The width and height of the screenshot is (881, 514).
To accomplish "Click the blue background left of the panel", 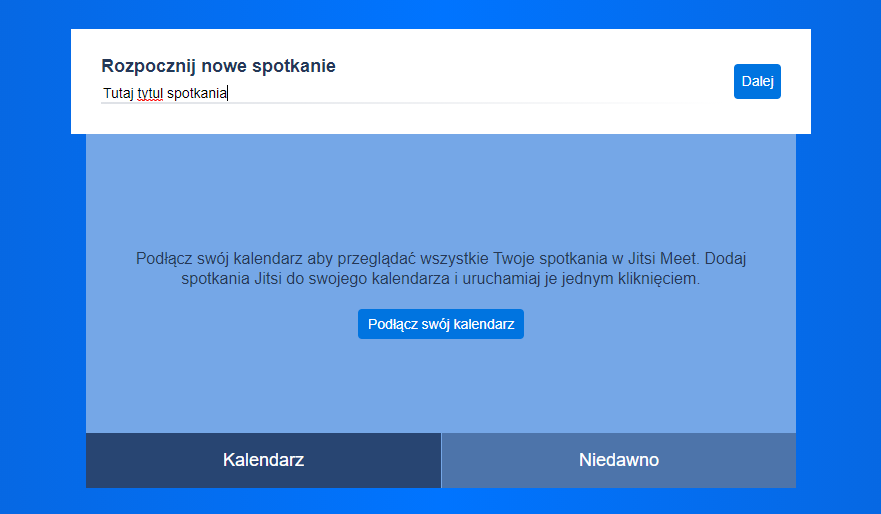I will (x=40, y=300).
